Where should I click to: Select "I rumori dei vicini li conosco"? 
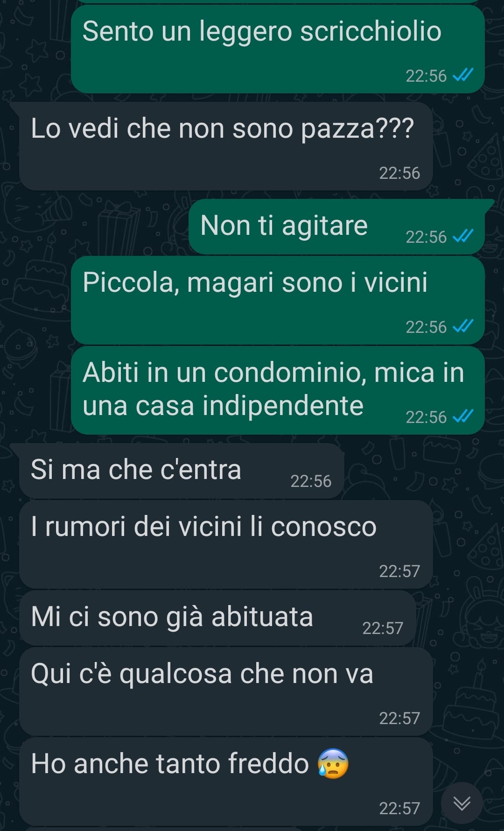(226, 544)
